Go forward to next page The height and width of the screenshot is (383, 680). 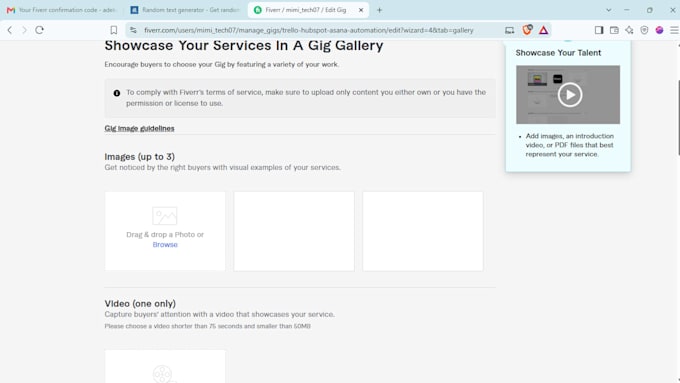coord(24,30)
